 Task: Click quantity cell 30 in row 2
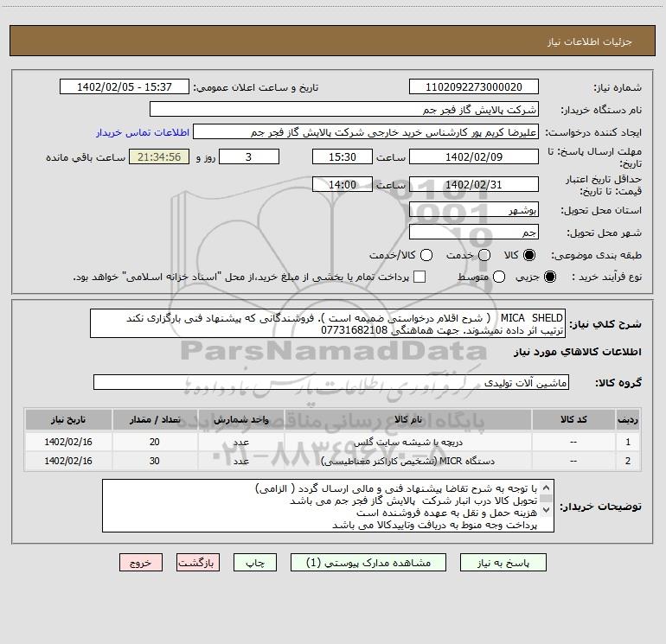pyautogui.click(x=155, y=461)
